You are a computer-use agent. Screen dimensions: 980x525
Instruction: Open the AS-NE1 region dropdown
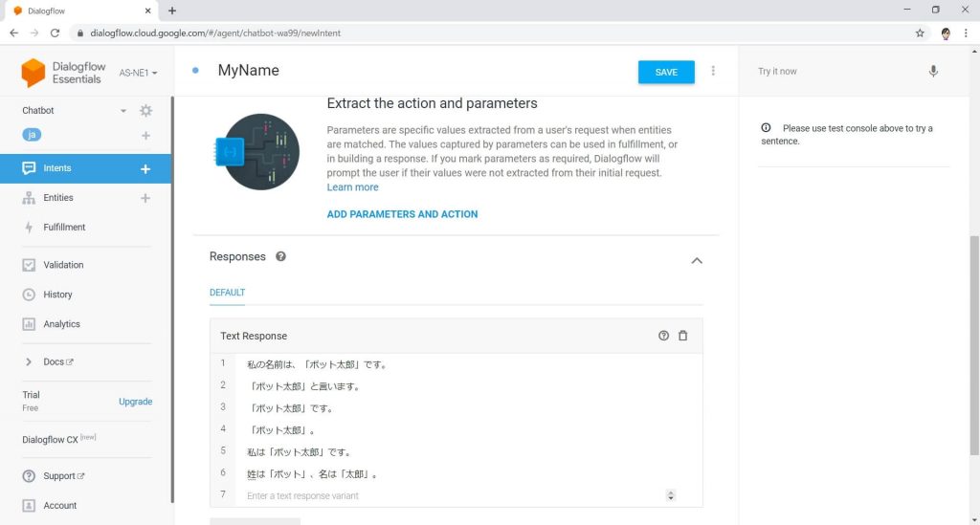[138, 73]
